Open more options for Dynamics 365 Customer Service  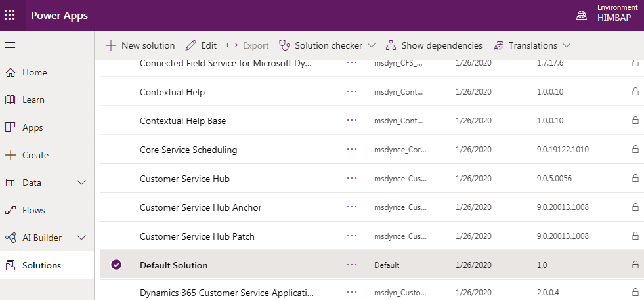point(352,292)
